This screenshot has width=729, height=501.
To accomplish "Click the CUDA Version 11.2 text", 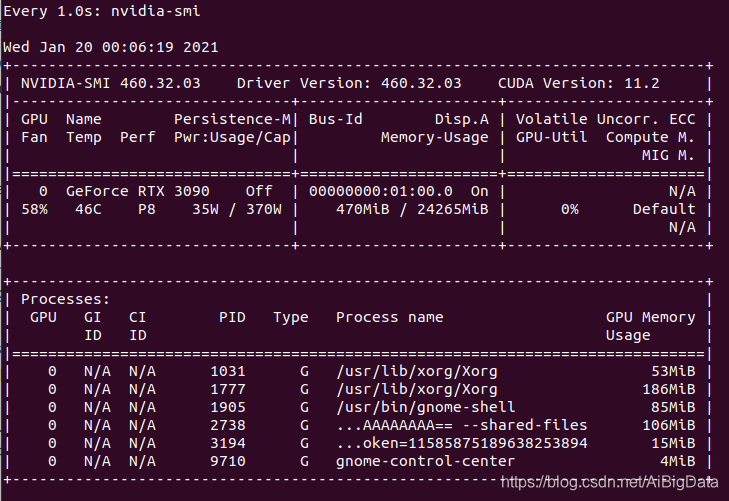I will (x=578, y=83).
